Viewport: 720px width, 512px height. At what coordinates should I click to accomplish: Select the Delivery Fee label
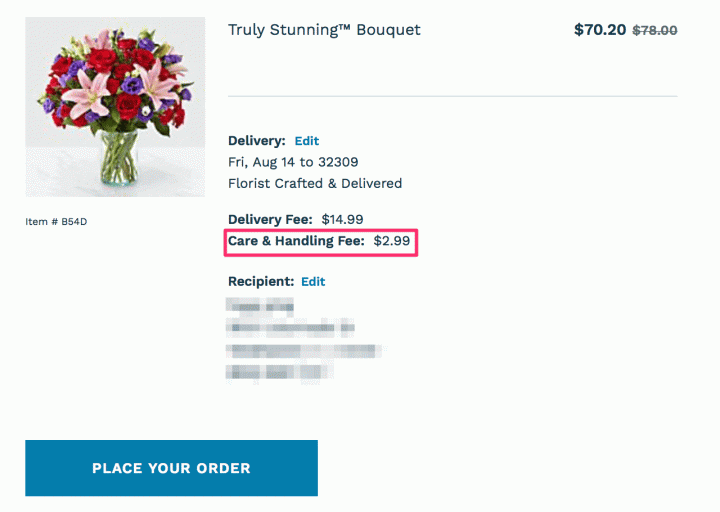270,219
